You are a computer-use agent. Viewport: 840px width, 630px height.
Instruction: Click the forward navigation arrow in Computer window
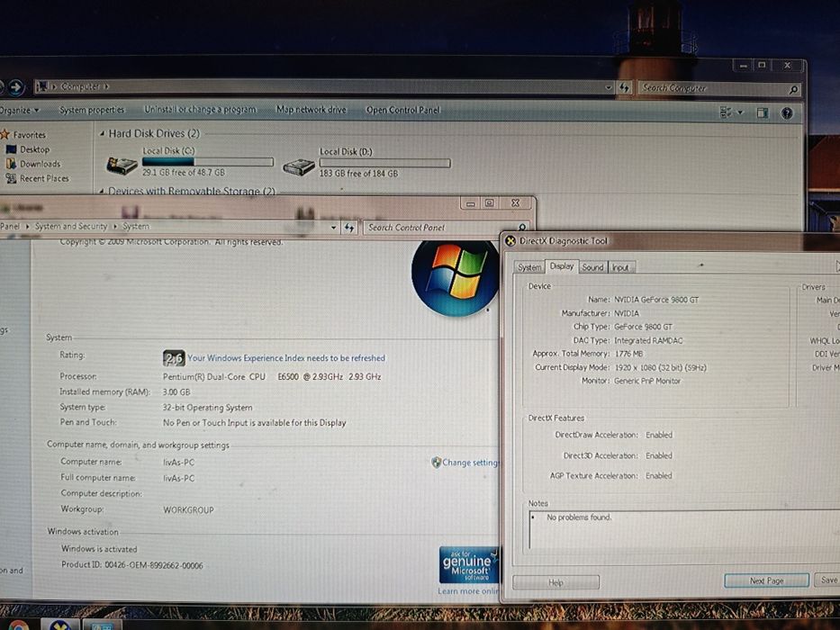(15, 86)
